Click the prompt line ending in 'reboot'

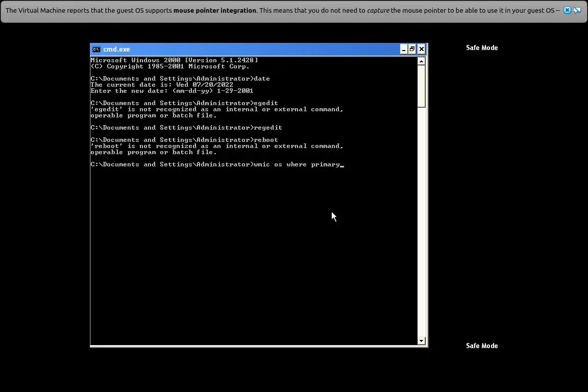(x=184, y=140)
